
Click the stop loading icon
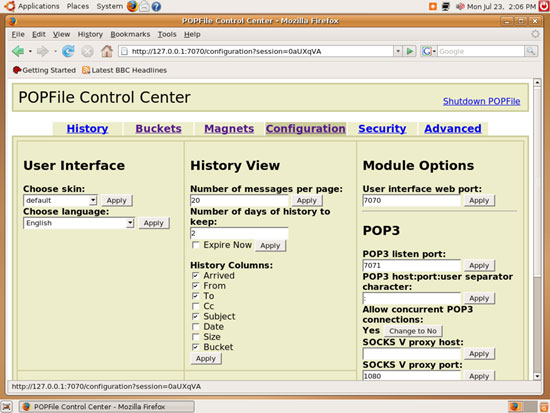point(87,52)
